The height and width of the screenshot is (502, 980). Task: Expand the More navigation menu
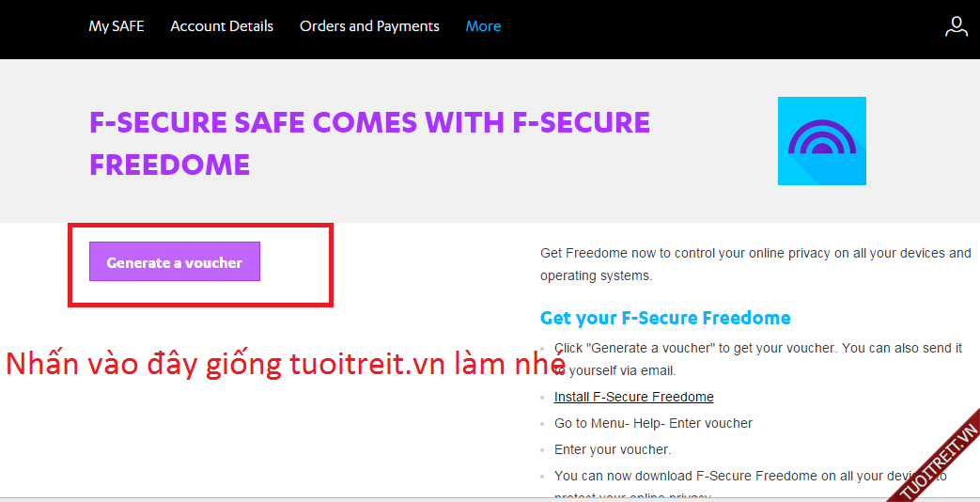coord(483,26)
